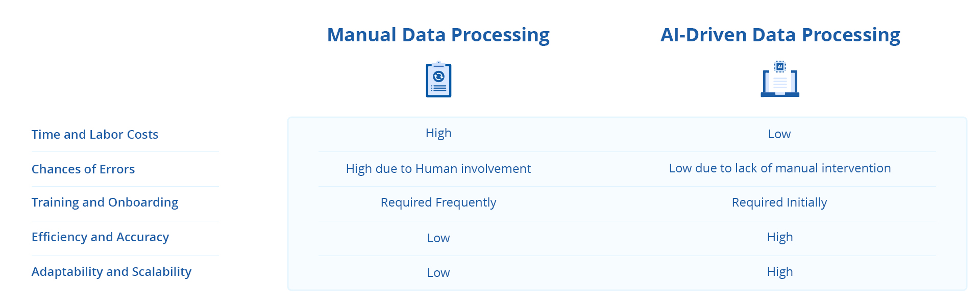Click High under Manual for Time and Labor Costs

pyautogui.click(x=438, y=133)
